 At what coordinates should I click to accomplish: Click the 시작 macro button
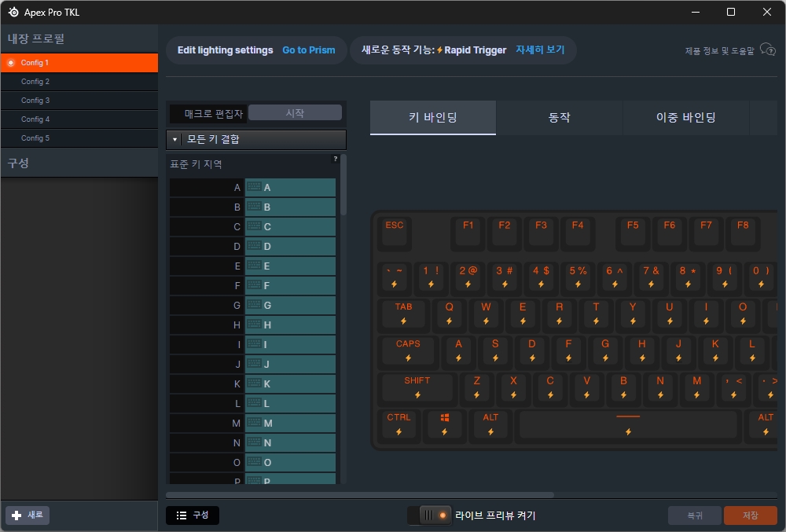[296, 112]
